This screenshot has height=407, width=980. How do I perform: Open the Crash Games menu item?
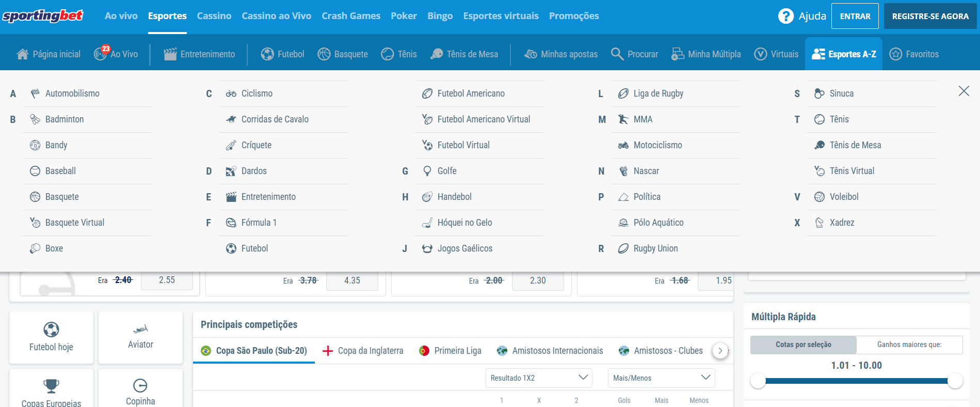(x=351, y=16)
